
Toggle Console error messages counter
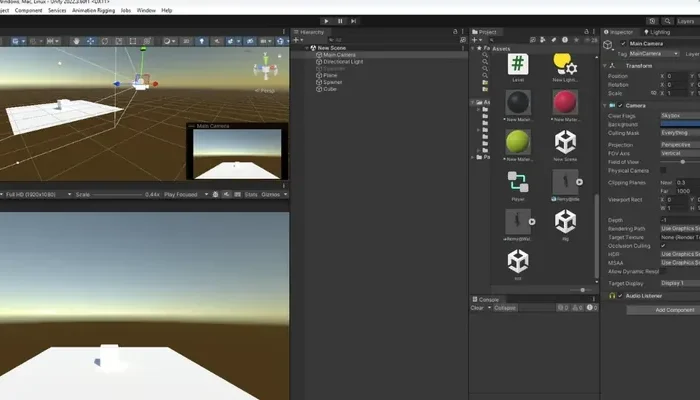592,308
